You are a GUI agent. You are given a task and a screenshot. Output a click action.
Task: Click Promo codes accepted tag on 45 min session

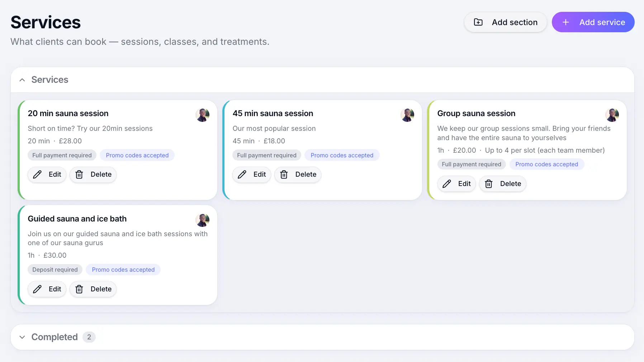(342, 155)
